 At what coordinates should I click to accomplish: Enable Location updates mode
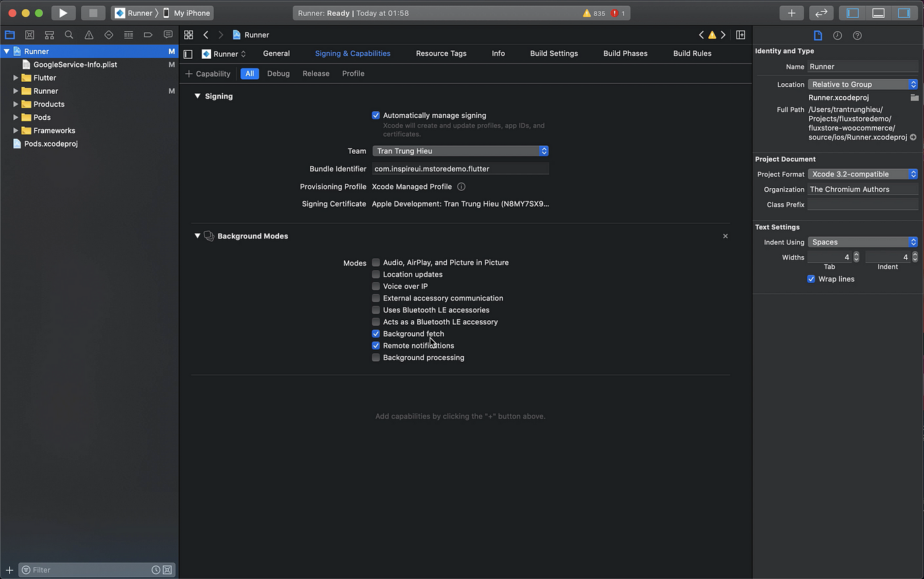tap(376, 275)
